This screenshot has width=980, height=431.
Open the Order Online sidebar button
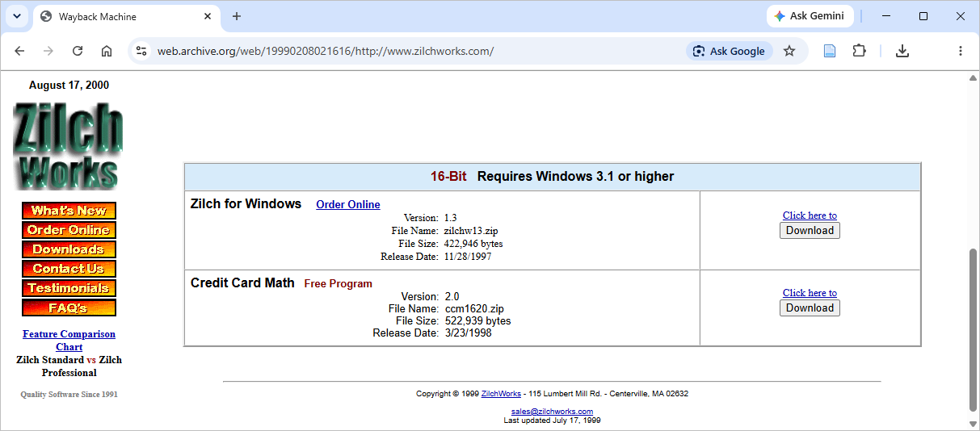pos(69,230)
